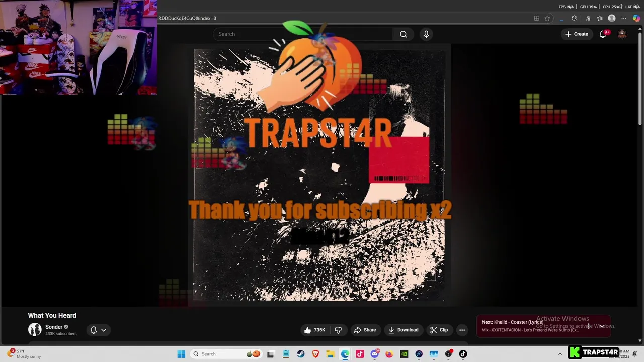Image resolution: width=644 pixels, height=362 pixels.
Task: Launch Steam from the taskbar
Action: 301,354
